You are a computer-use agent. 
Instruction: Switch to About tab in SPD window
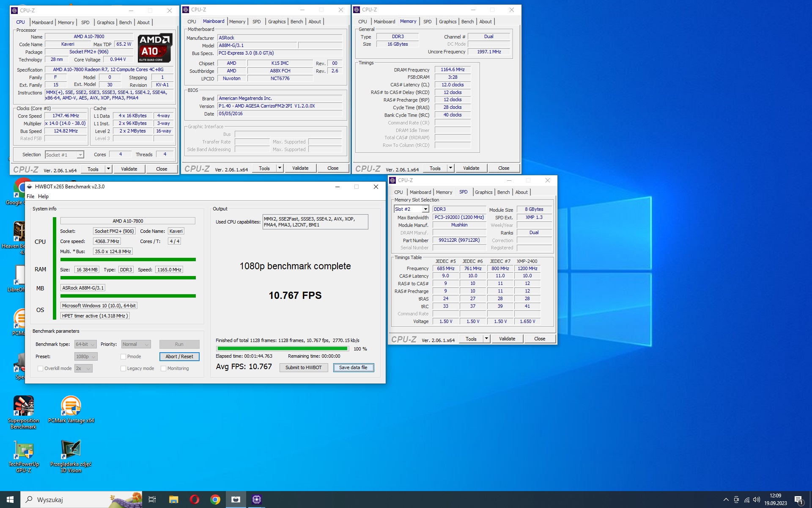pyautogui.click(x=521, y=192)
